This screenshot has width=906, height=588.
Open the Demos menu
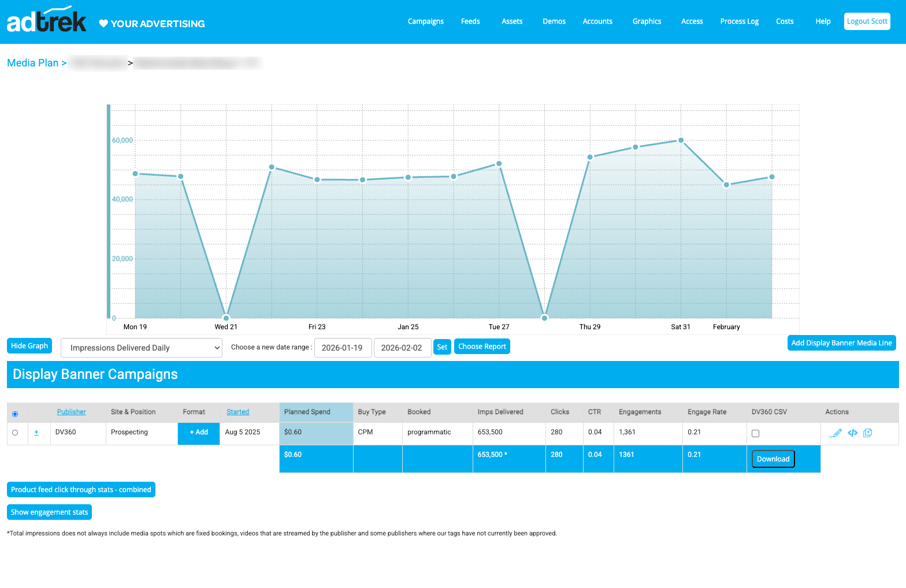[x=554, y=21]
